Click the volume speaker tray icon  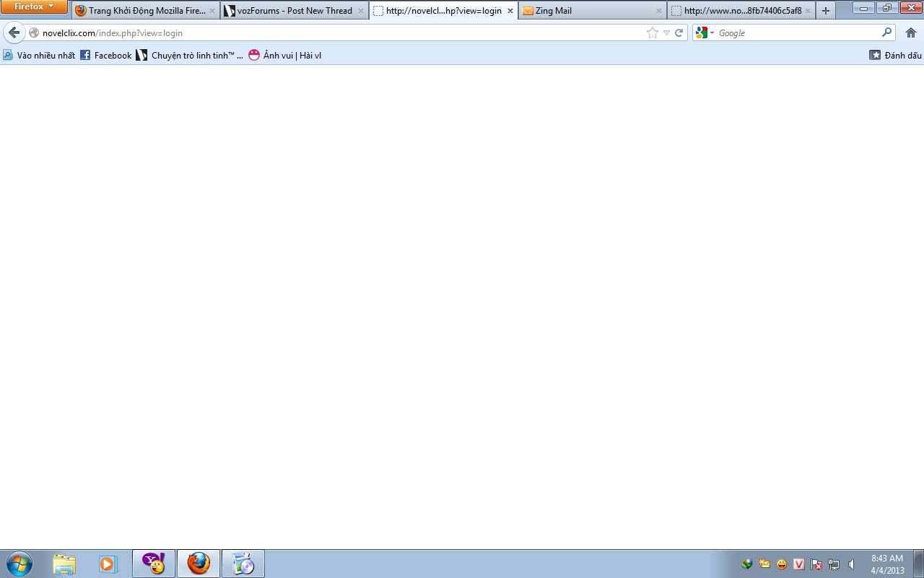851,564
